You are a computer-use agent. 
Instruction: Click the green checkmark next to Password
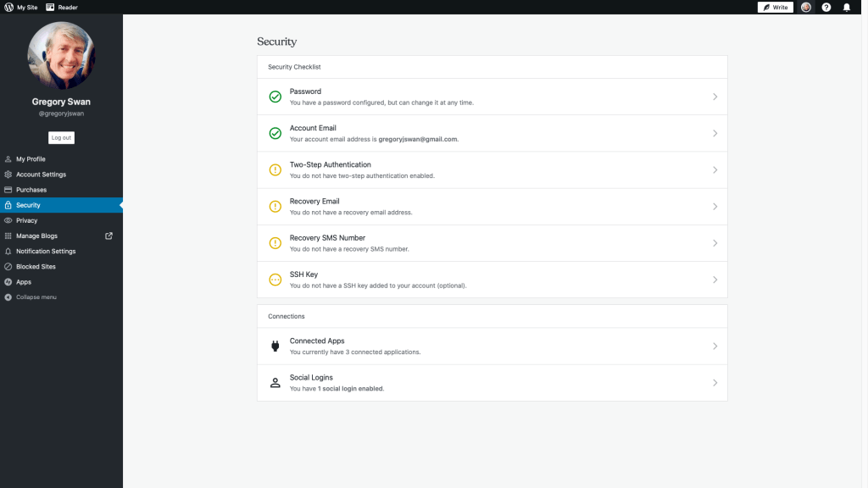click(x=275, y=97)
